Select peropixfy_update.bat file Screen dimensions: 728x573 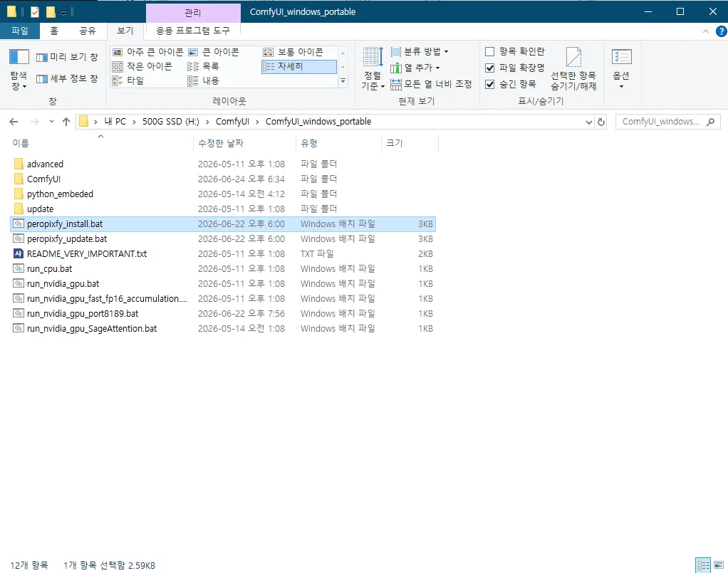click(x=222, y=239)
